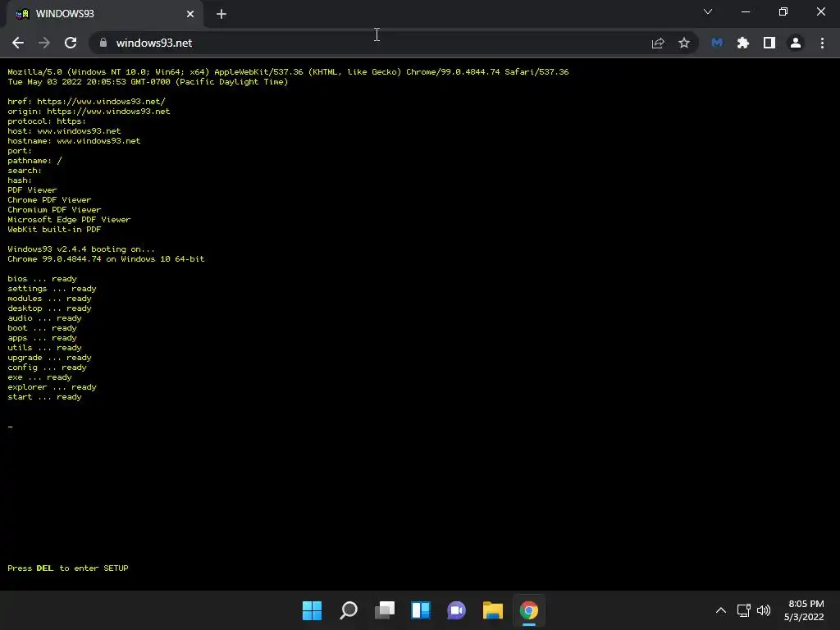Toggle the browser side panel
The height and width of the screenshot is (630, 840).
coord(769,43)
